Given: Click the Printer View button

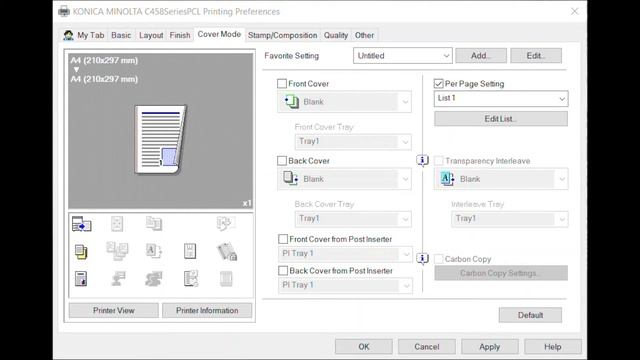Looking at the screenshot, I should pos(113,310).
